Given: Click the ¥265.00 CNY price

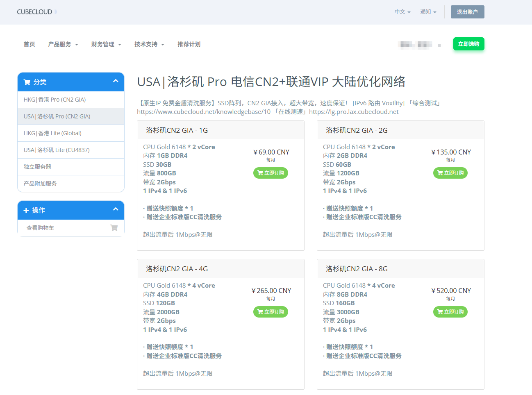Looking at the screenshot, I should point(271,291).
